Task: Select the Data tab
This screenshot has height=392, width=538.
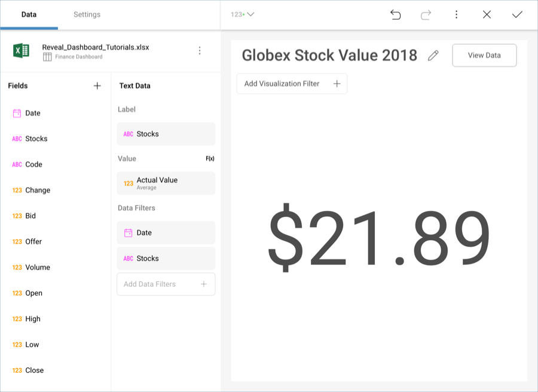Action: 29,14
